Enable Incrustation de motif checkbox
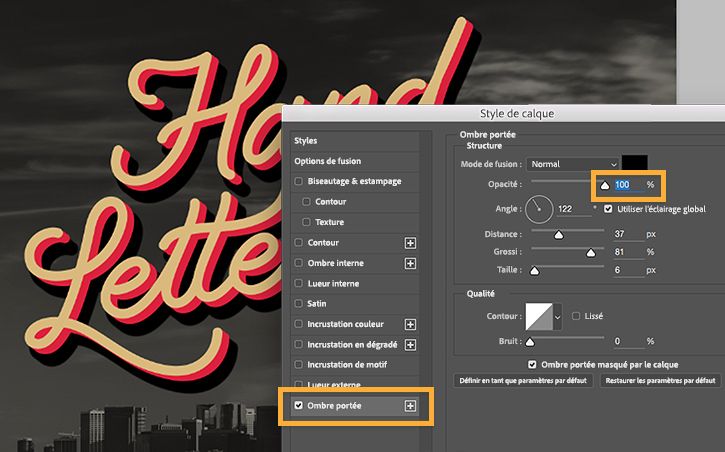Image resolution: width=725 pixels, height=452 pixels. tap(299, 365)
